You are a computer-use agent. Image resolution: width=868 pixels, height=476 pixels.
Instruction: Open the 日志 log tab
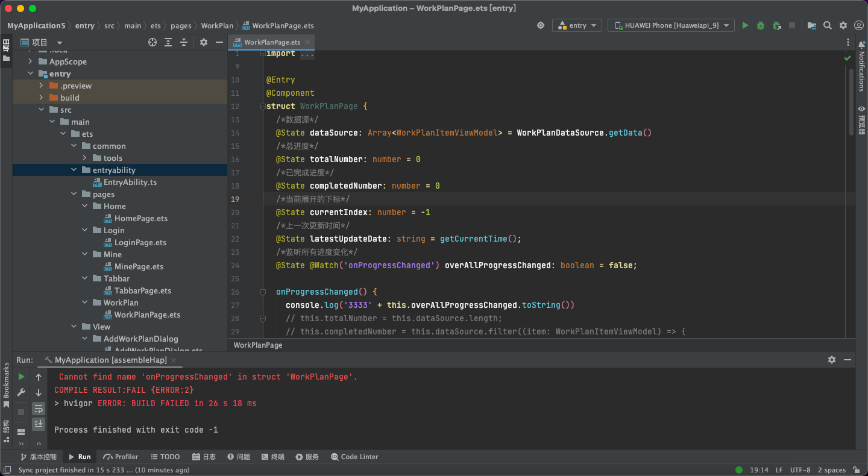point(204,457)
